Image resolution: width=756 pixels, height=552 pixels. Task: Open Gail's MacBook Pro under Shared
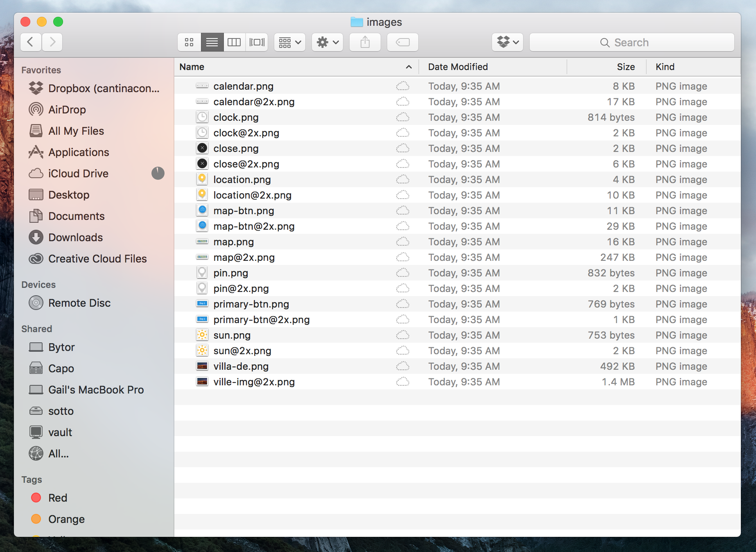pos(96,389)
